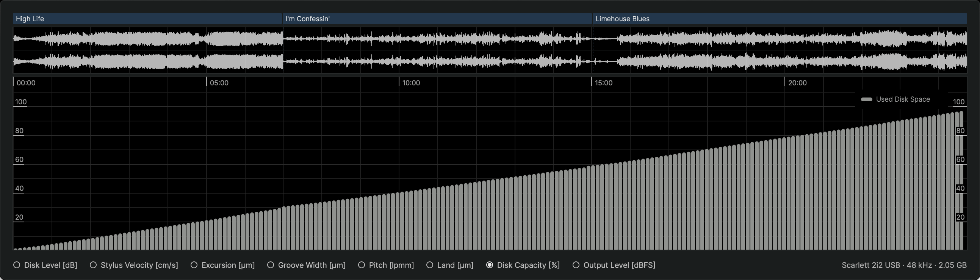
Task: Go to the 20:00 timeline marker
Action: coord(797,83)
